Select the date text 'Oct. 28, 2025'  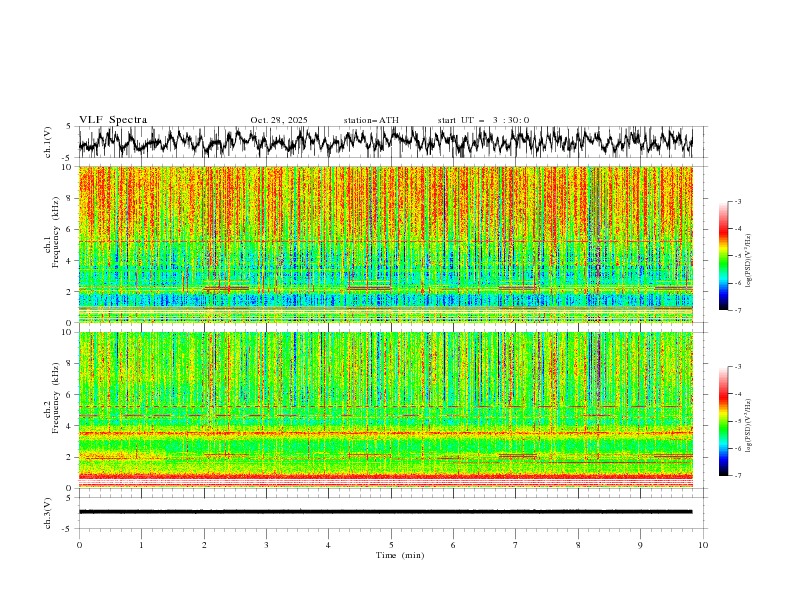(x=279, y=120)
